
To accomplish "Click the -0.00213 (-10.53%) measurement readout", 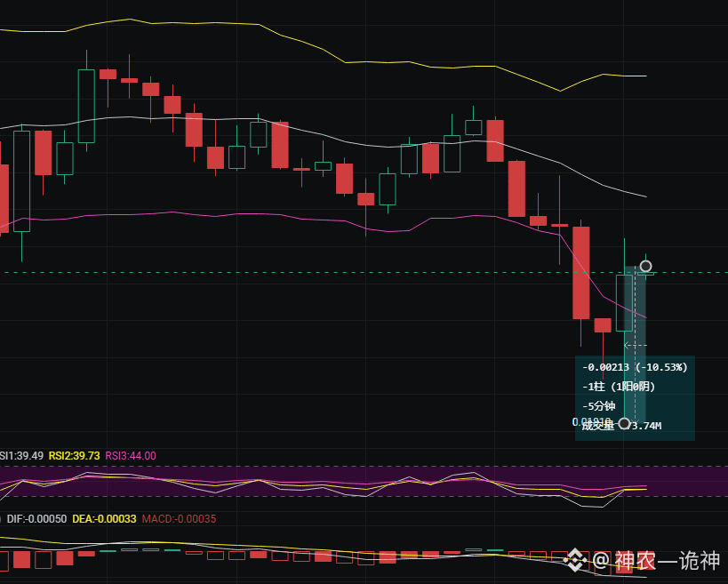I will pyautogui.click(x=635, y=367).
